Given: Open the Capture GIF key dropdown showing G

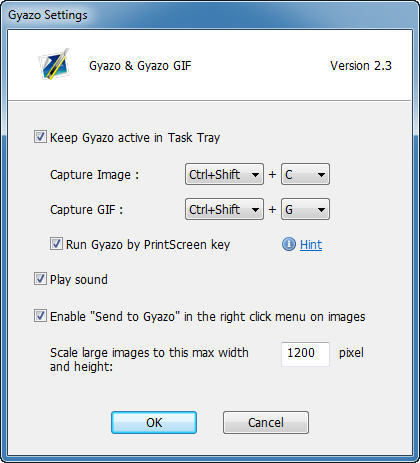Looking at the screenshot, I should tap(305, 209).
